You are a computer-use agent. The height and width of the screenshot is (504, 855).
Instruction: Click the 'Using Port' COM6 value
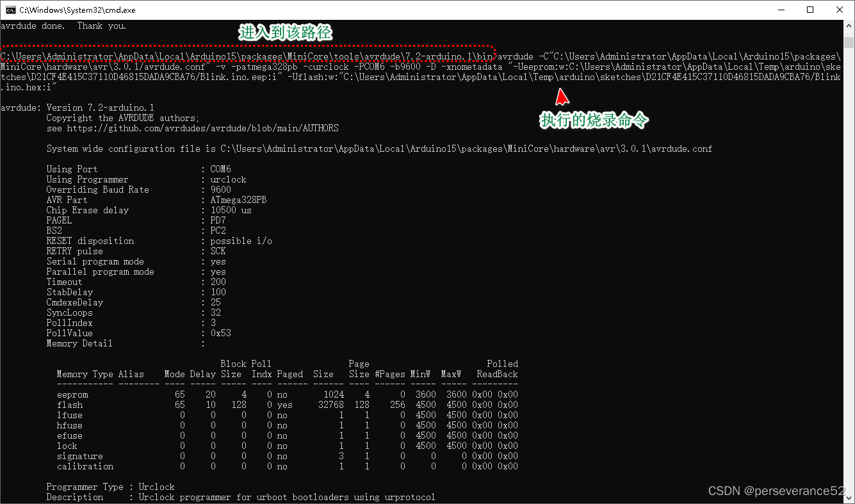(x=220, y=169)
